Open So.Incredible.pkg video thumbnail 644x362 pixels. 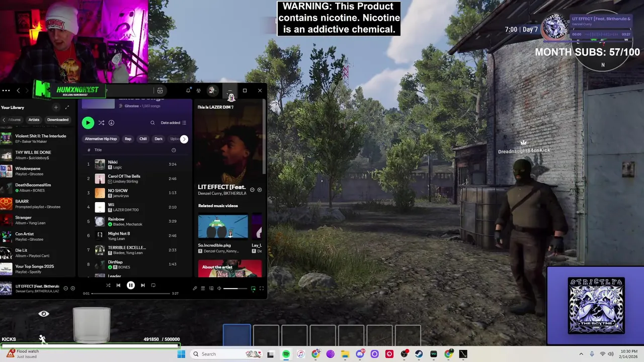[x=223, y=227]
